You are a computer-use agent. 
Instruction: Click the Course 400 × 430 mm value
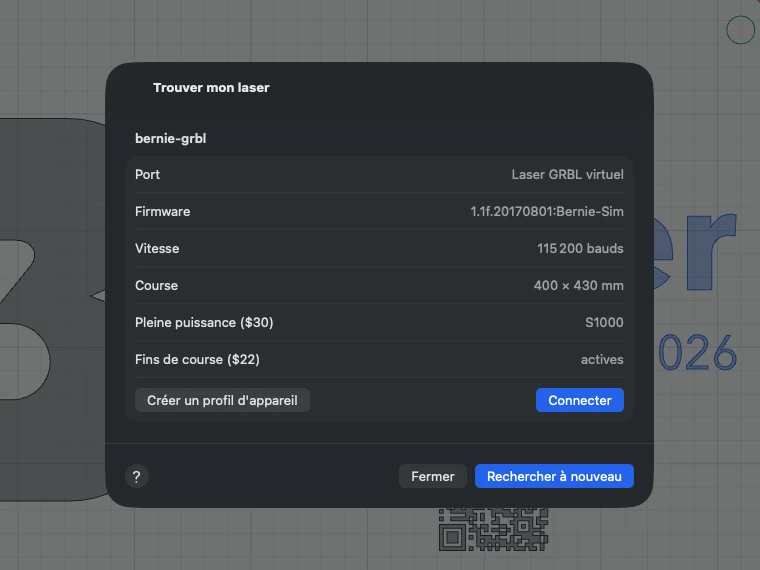(x=578, y=285)
